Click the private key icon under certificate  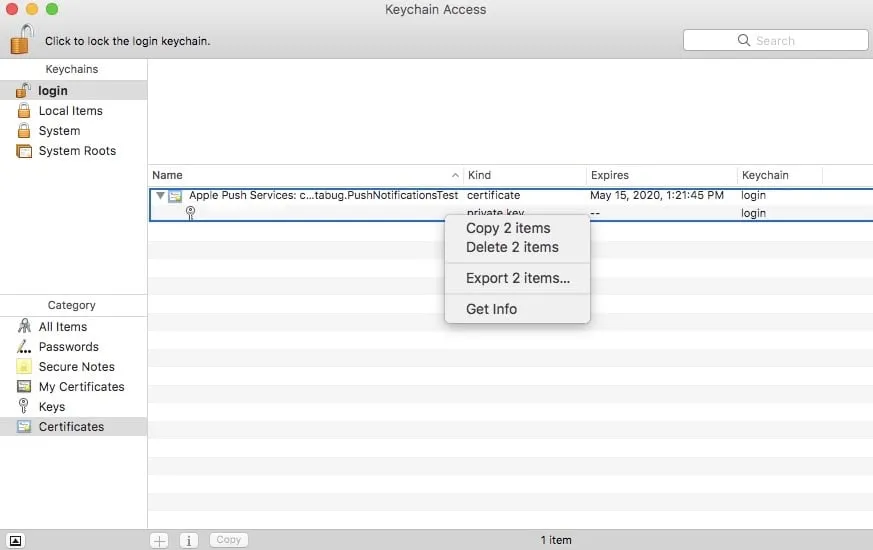[x=190, y=213]
